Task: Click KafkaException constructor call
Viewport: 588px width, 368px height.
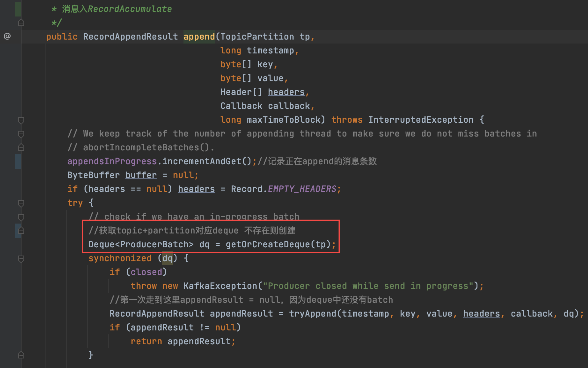Action: [x=220, y=286]
